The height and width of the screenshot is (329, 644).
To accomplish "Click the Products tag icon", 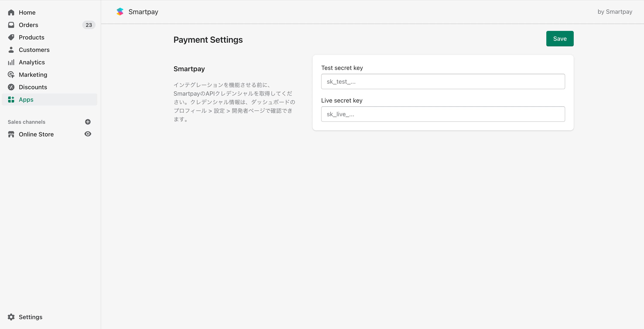I will pyautogui.click(x=11, y=37).
